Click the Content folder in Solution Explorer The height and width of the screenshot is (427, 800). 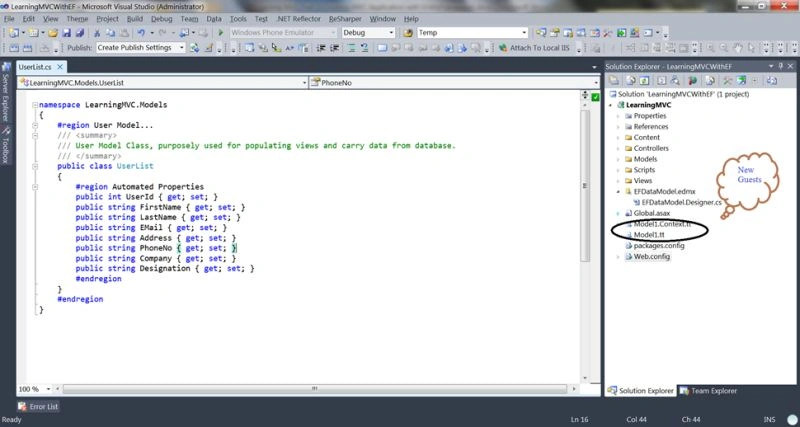tap(646, 137)
